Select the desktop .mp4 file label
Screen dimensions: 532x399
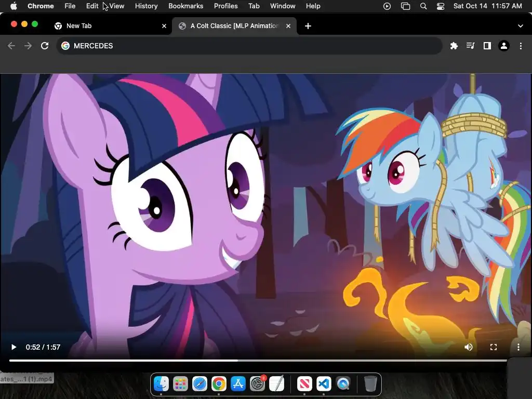pyautogui.click(x=26, y=379)
